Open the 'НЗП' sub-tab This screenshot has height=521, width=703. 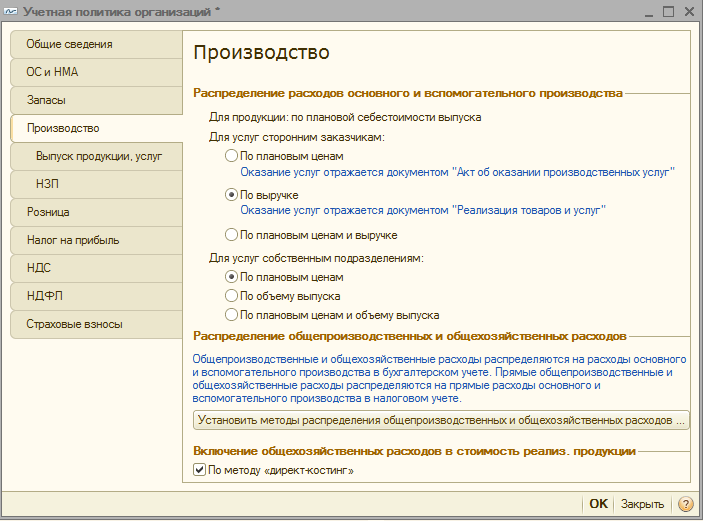point(96,184)
